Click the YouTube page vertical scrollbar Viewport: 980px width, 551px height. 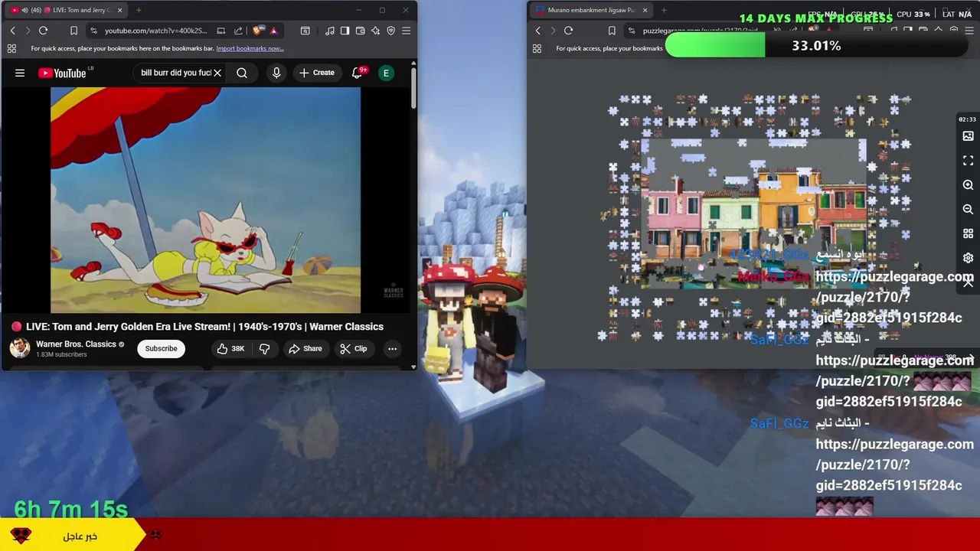413,88
